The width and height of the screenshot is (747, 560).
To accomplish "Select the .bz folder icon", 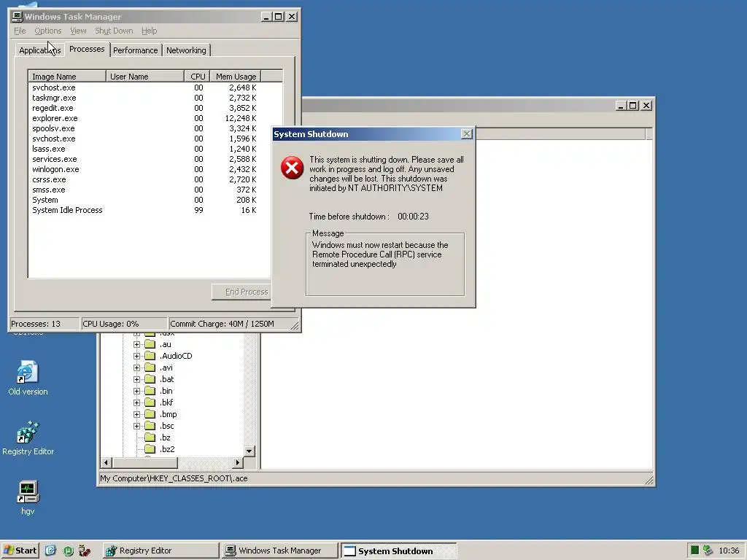I will [x=150, y=437].
